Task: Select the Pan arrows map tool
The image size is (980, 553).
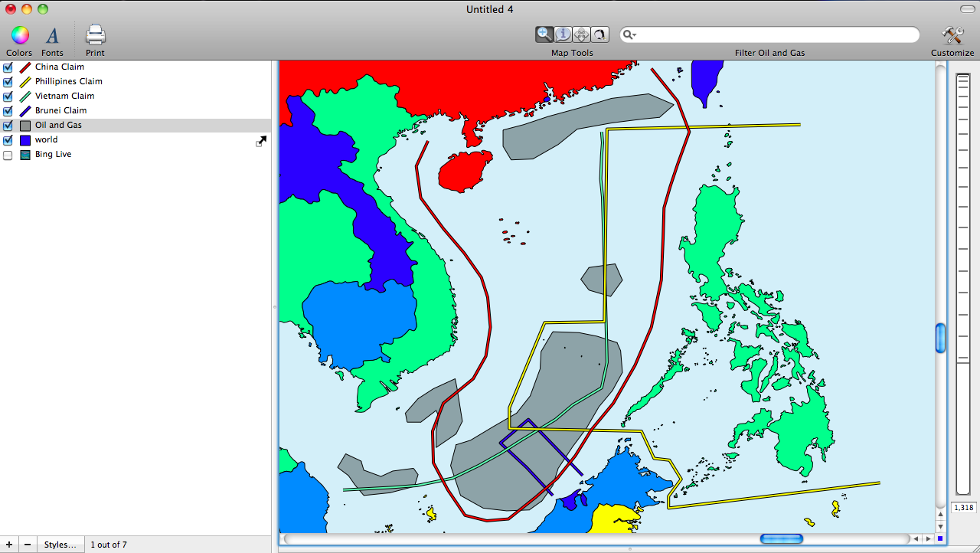Action: 581,34
